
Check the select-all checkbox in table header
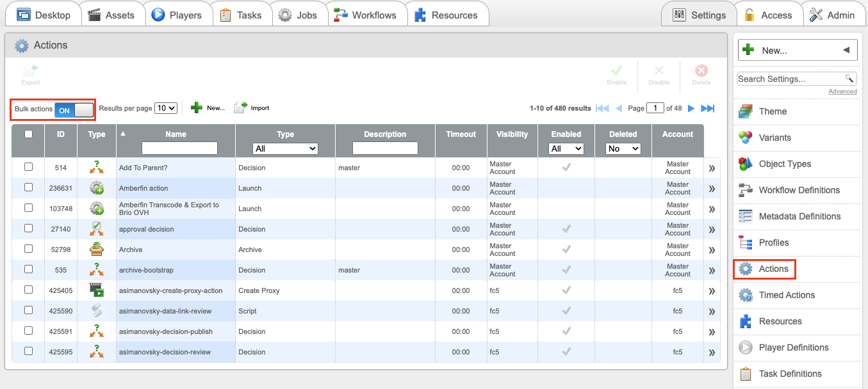click(x=28, y=134)
